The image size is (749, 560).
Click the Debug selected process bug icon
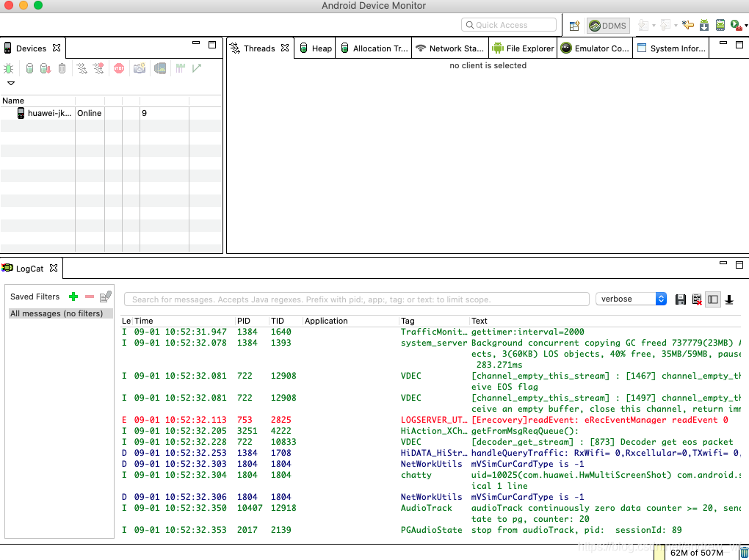pos(9,68)
